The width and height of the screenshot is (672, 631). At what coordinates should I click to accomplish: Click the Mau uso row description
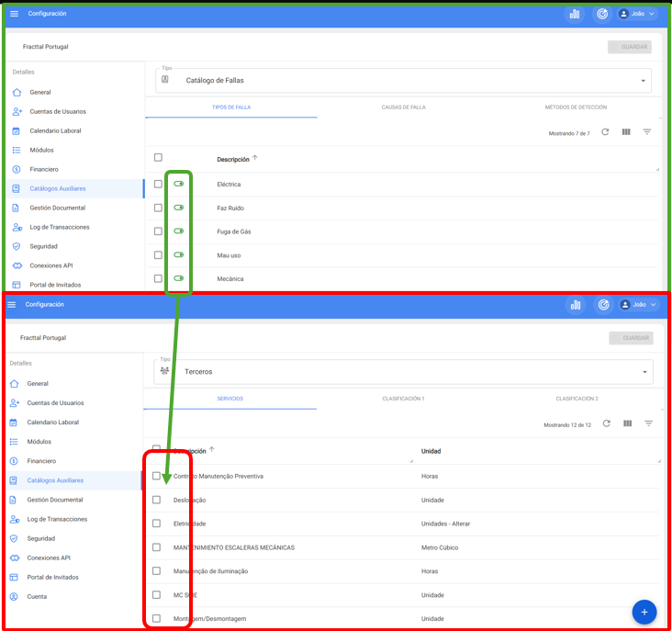[x=230, y=255]
